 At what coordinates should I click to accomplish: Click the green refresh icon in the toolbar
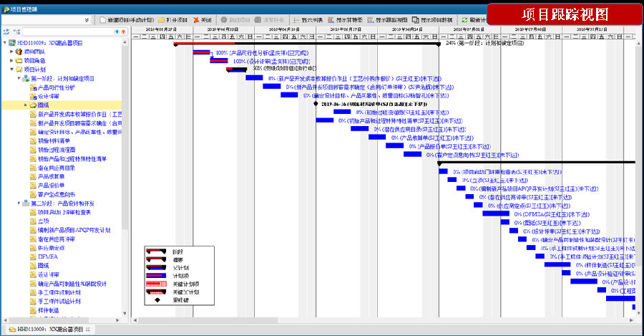[x=464, y=20]
